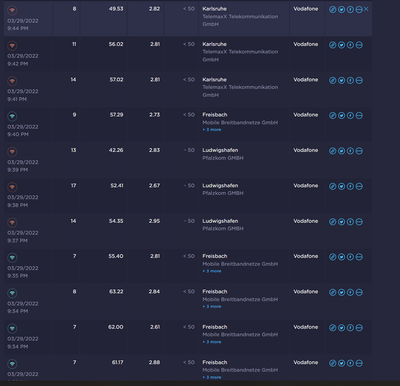Click Karlsruhe server name on 9:44 PM row
This screenshot has width=400, height=386.
[214, 9]
